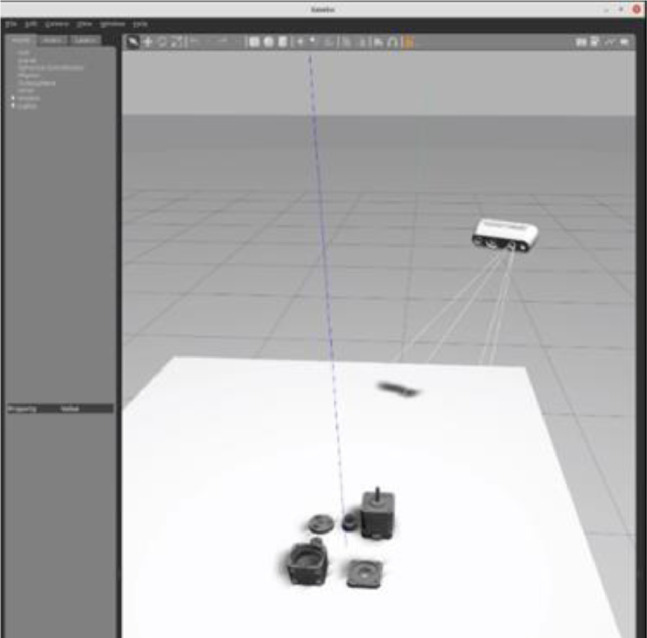Select the scale mode tool
The image size is (647, 638).
tap(176, 42)
